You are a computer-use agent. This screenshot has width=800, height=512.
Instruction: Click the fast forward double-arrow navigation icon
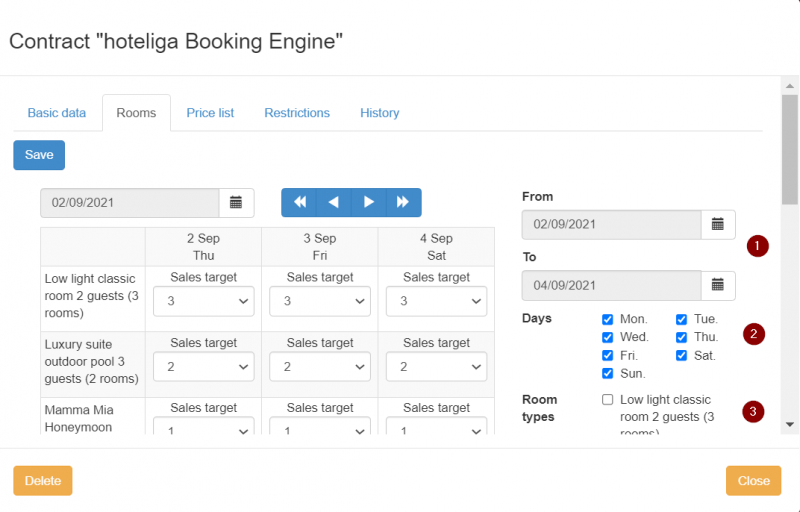point(403,202)
